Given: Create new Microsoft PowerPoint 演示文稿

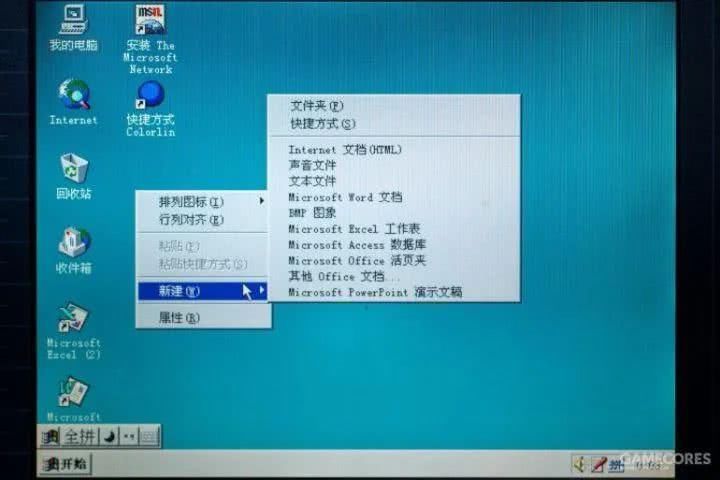Looking at the screenshot, I should click(x=394, y=292).
